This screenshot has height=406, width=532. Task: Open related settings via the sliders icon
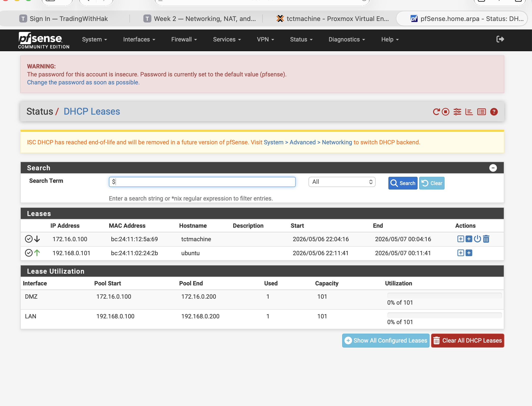(x=457, y=112)
